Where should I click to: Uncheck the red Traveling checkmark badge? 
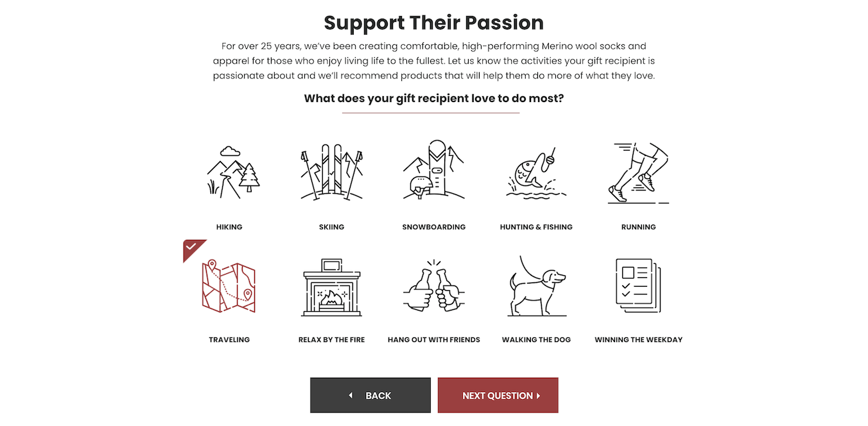click(191, 247)
